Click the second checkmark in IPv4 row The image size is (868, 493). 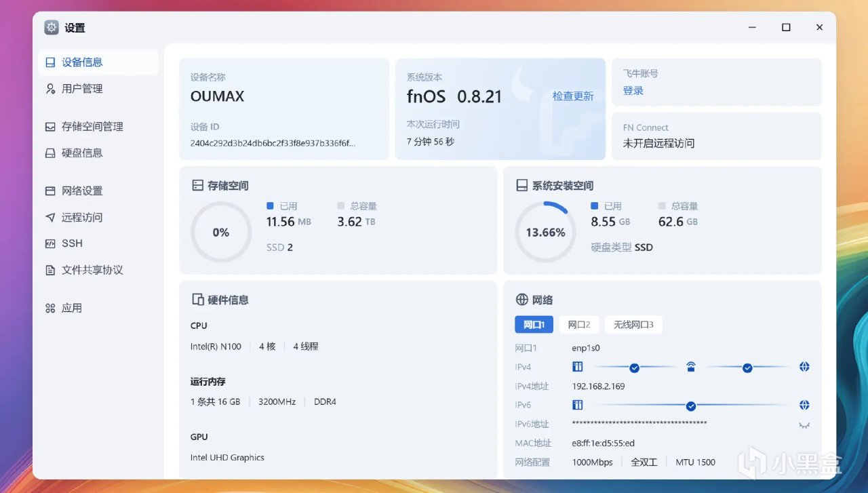coord(747,368)
